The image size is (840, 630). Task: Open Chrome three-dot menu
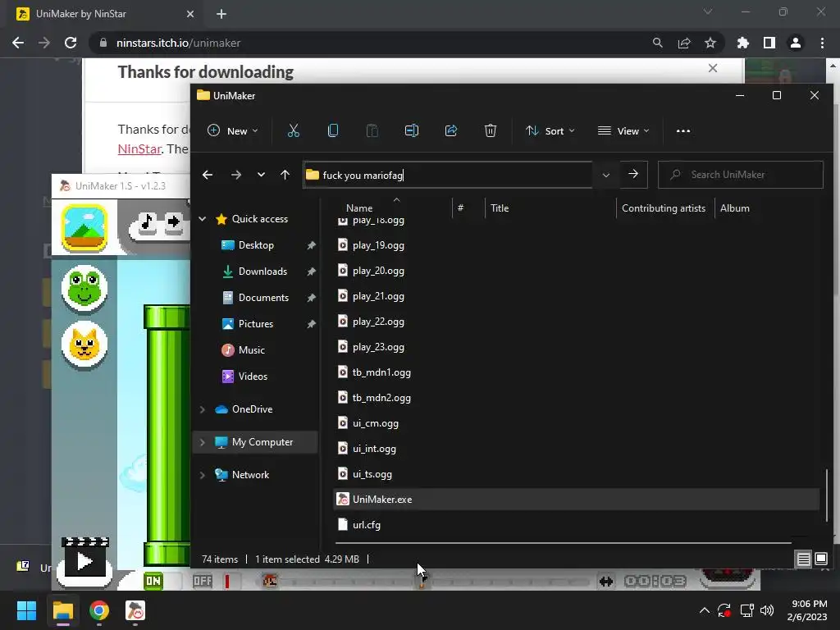tap(822, 43)
